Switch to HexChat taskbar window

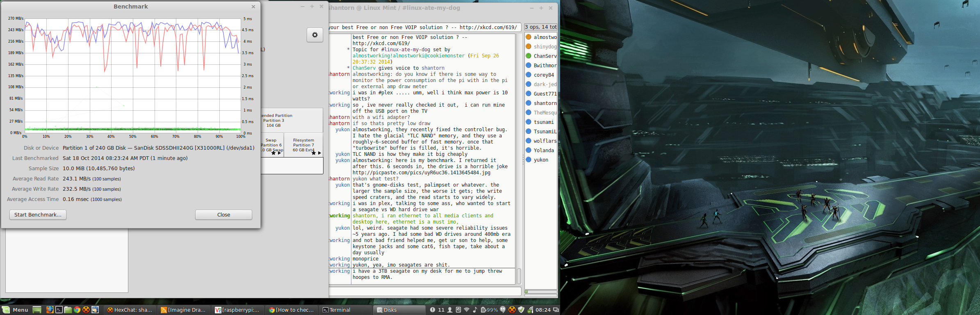click(x=130, y=310)
